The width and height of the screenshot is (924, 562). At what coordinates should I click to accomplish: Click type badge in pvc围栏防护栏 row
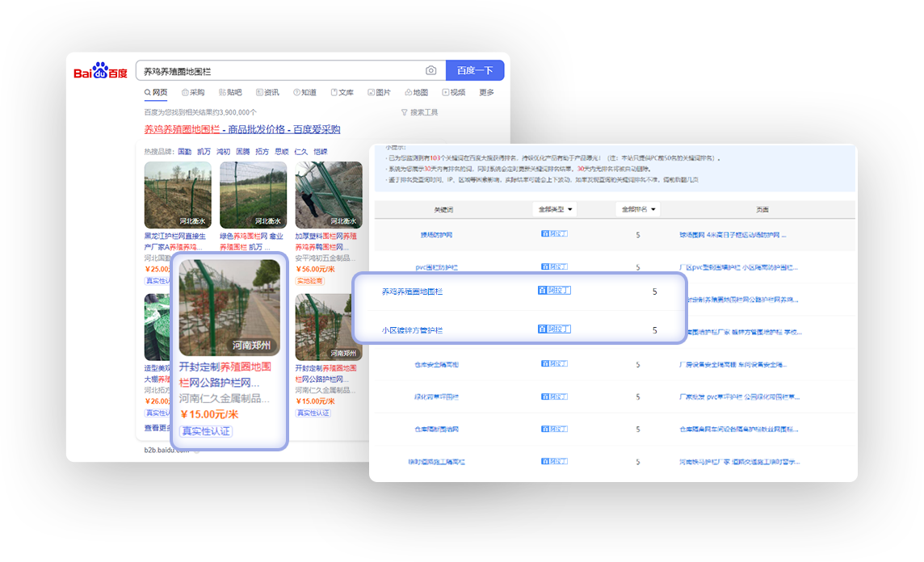coord(555,266)
